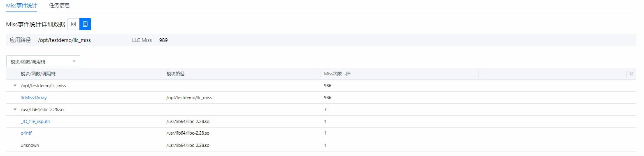644x156 pixels.
Task: Click the LLC Miss label
Action: coord(142,40)
